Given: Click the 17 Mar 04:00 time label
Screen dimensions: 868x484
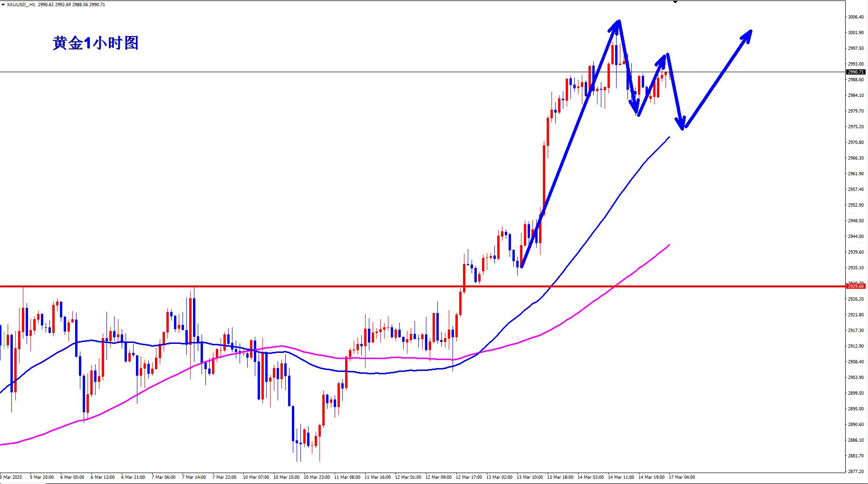Looking at the screenshot, I should (x=682, y=477).
